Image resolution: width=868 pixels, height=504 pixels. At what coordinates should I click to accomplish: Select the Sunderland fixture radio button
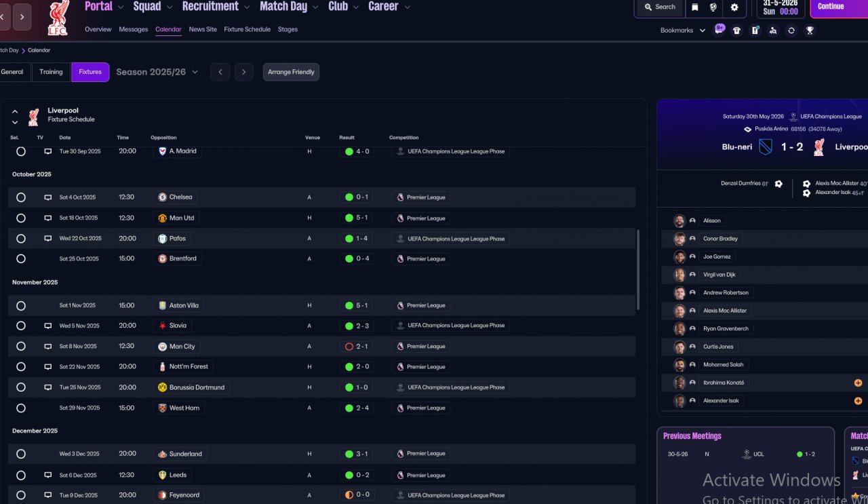click(21, 454)
